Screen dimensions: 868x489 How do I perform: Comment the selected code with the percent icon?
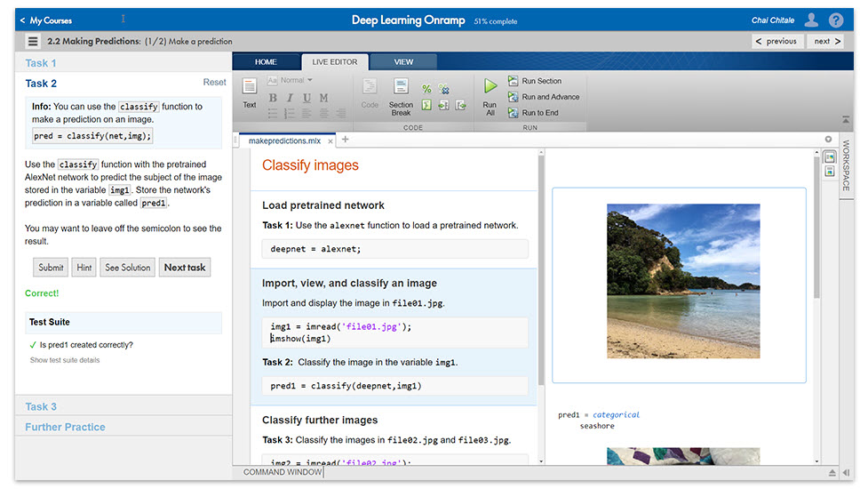426,89
